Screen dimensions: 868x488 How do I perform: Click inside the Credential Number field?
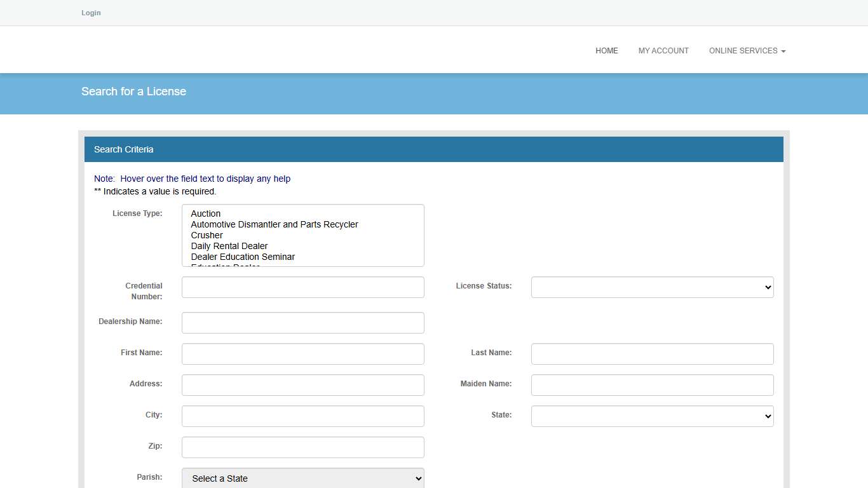tap(302, 287)
